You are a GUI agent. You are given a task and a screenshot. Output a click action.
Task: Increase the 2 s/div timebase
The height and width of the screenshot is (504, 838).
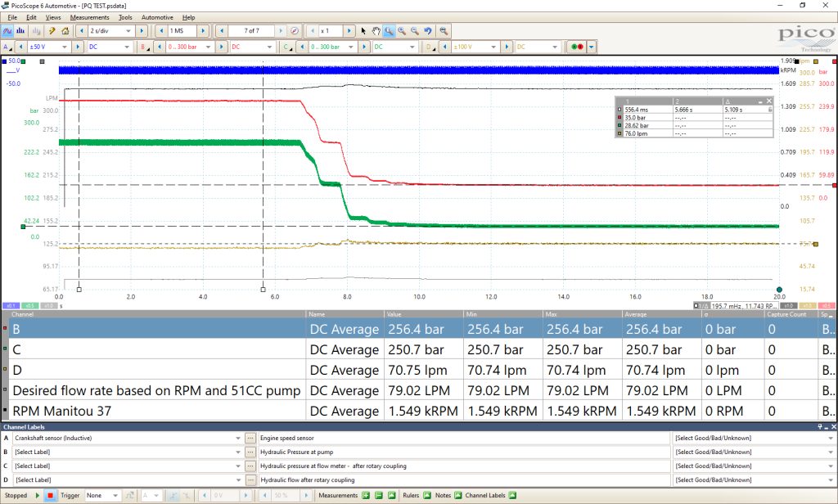[x=142, y=31]
